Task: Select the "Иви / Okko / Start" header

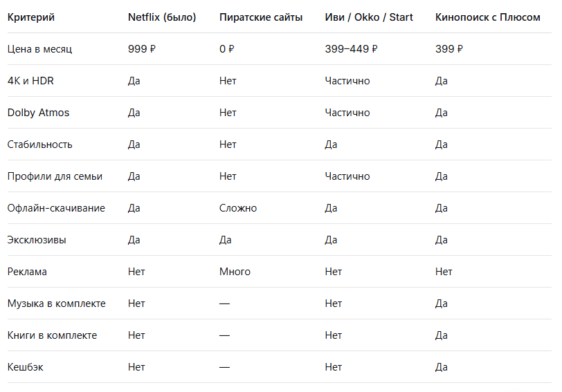Action: point(369,17)
